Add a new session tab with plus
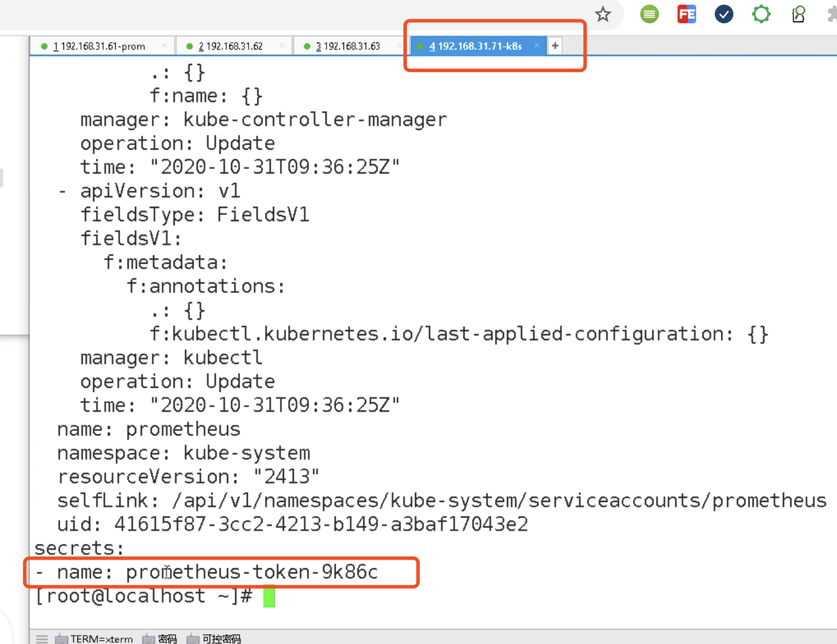Viewport: 837px width, 644px height. [x=555, y=45]
